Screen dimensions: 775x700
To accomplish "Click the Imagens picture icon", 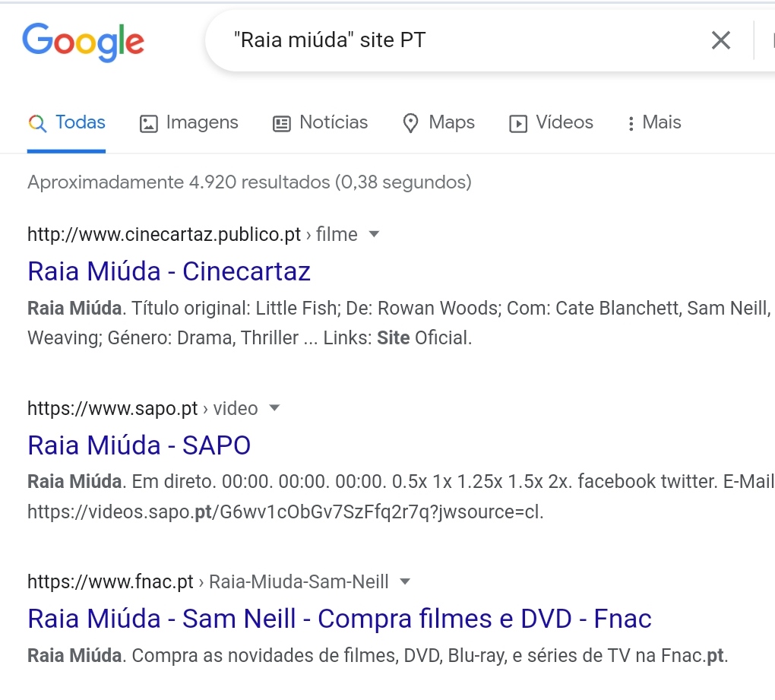I will (149, 124).
